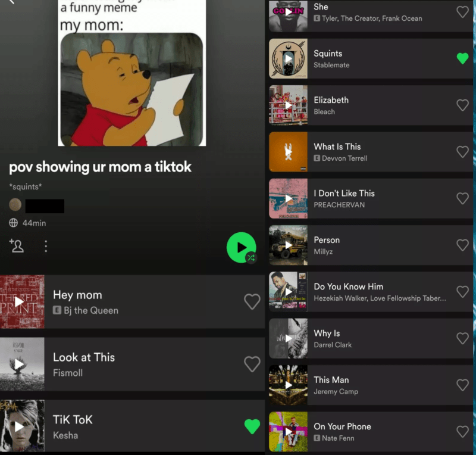
Task: Heart the song Look at This
Action: [x=252, y=364]
